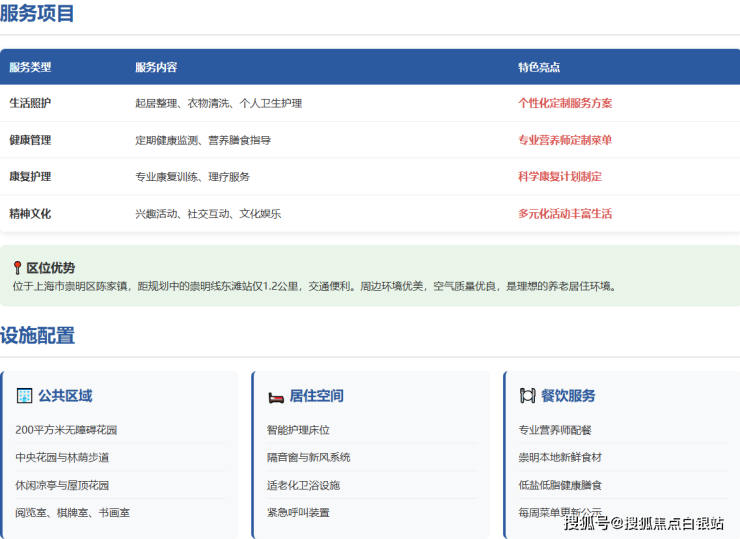This screenshot has width=740, height=539.
Task: Select the 健康管理 table row label
Action: (30, 140)
